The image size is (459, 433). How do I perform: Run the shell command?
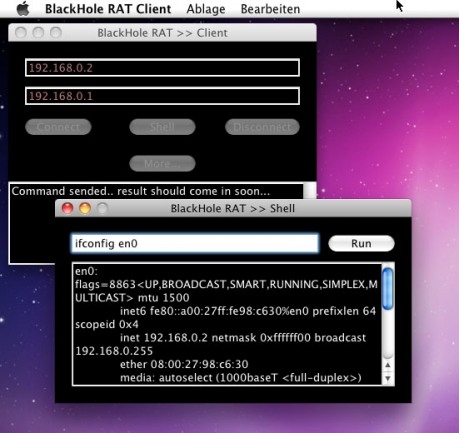(x=361, y=244)
